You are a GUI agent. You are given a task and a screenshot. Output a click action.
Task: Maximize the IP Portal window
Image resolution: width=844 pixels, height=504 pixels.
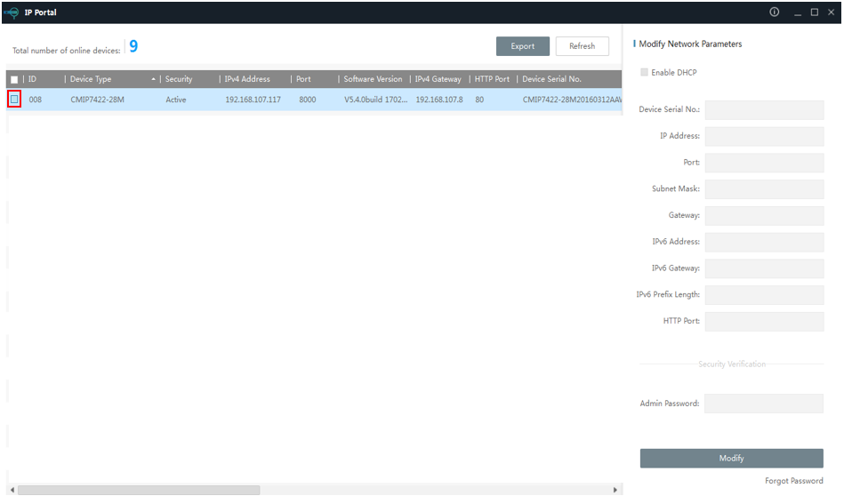point(815,12)
